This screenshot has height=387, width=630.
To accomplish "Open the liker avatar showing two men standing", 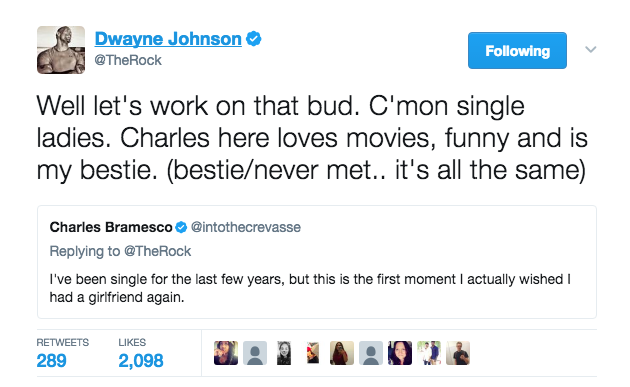I will [429, 353].
